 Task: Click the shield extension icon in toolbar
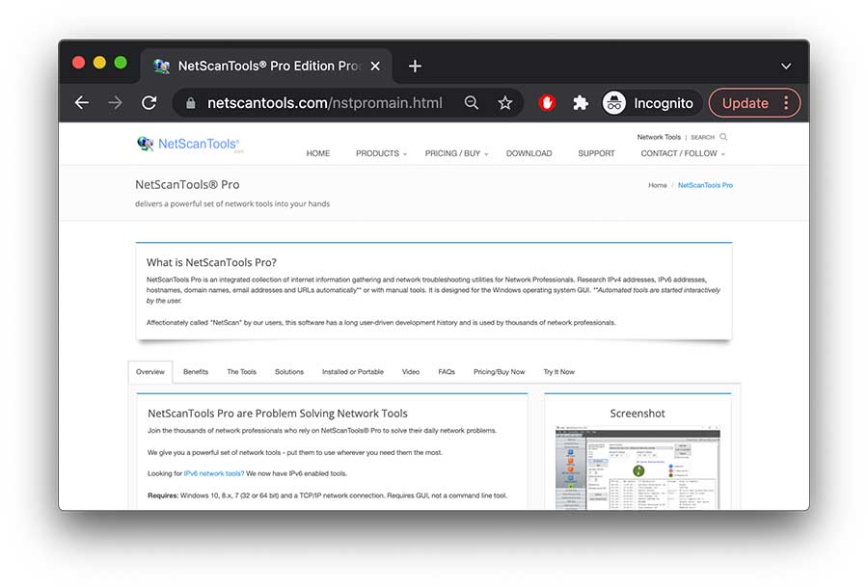point(546,102)
